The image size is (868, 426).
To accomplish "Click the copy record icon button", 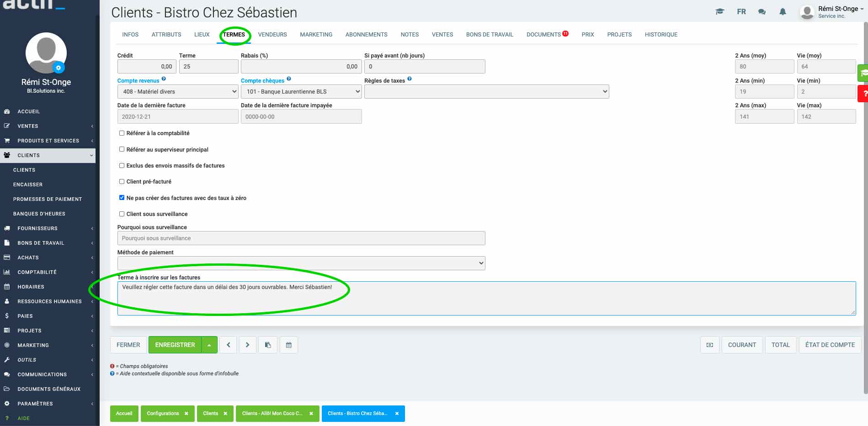I will tap(268, 345).
